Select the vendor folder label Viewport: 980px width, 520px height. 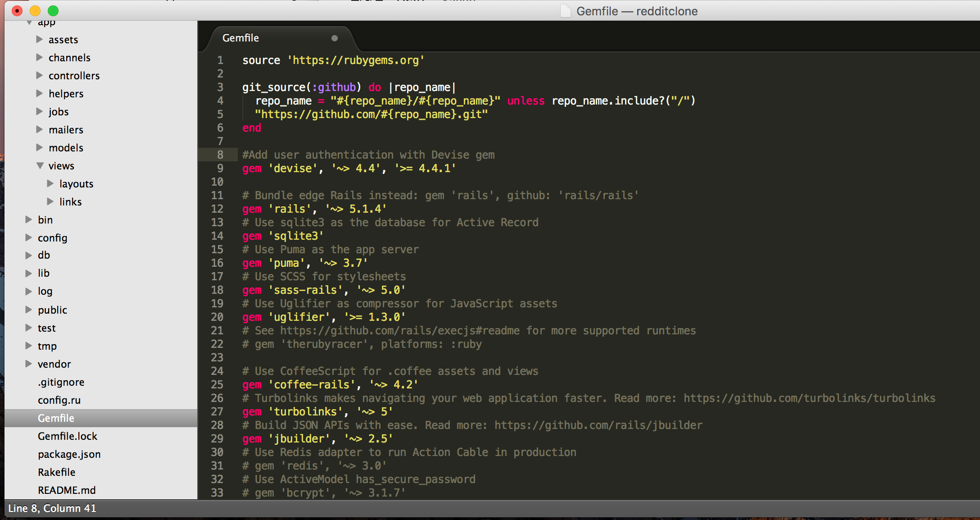[x=54, y=364]
